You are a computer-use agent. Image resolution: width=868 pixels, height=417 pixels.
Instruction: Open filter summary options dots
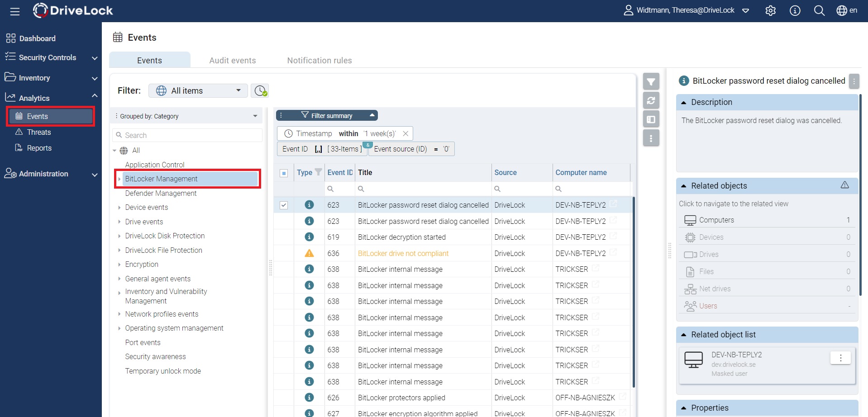[281, 115]
